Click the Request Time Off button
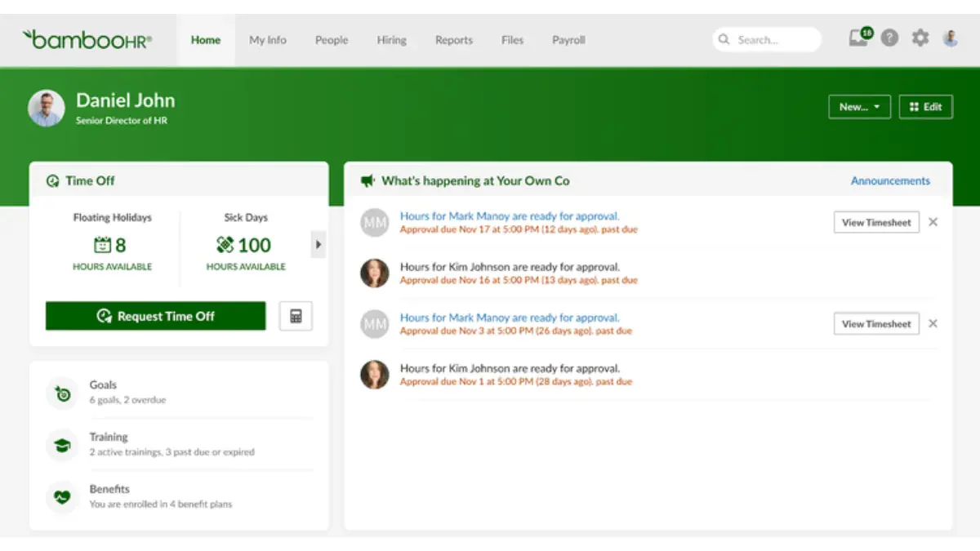Screen dimensions: 980x551 point(156,316)
